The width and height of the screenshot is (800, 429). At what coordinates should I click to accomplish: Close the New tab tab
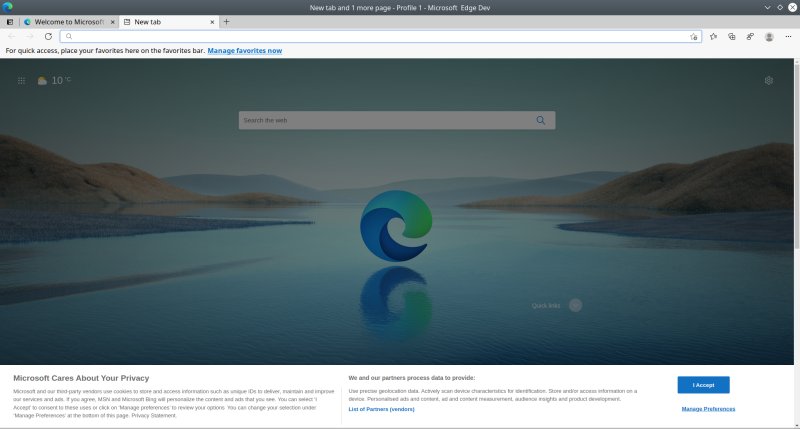pyautogui.click(x=212, y=22)
